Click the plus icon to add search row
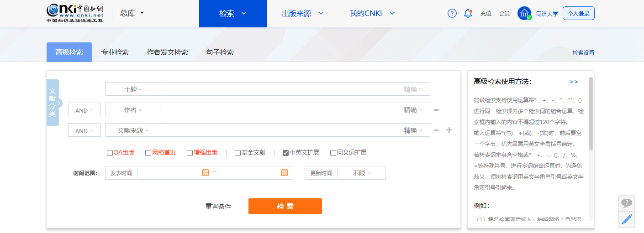This screenshot has width=644, height=233. click(449, 130)
